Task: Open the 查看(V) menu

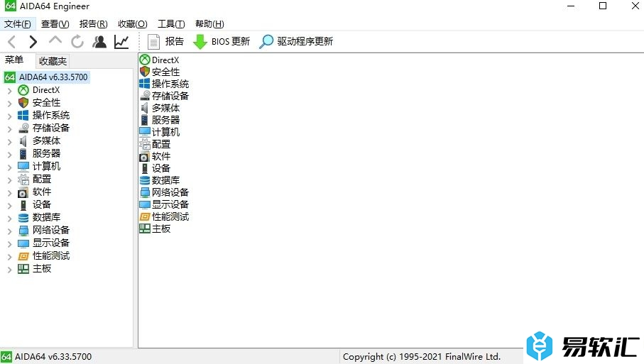Action: (55, 24)
